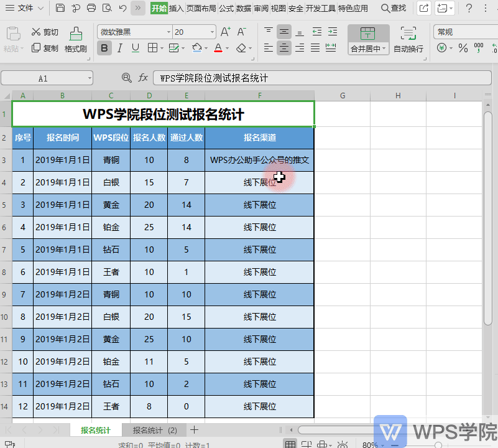Open the Name Box dropdown arrow
This screenshot has height=448, width=498.
pos(90,78)
